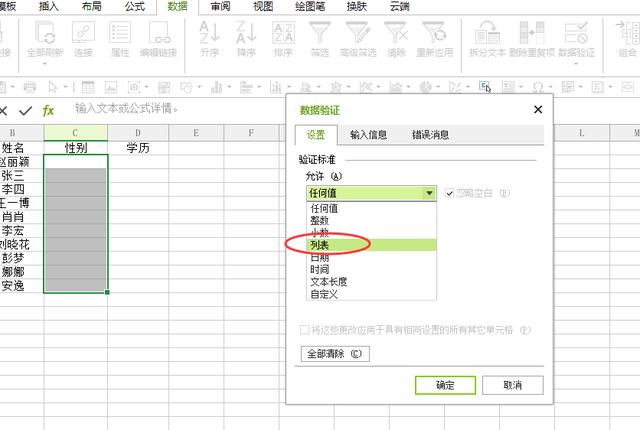
Task: Close the 数据验证 dialog
Action: click(538, 109)
